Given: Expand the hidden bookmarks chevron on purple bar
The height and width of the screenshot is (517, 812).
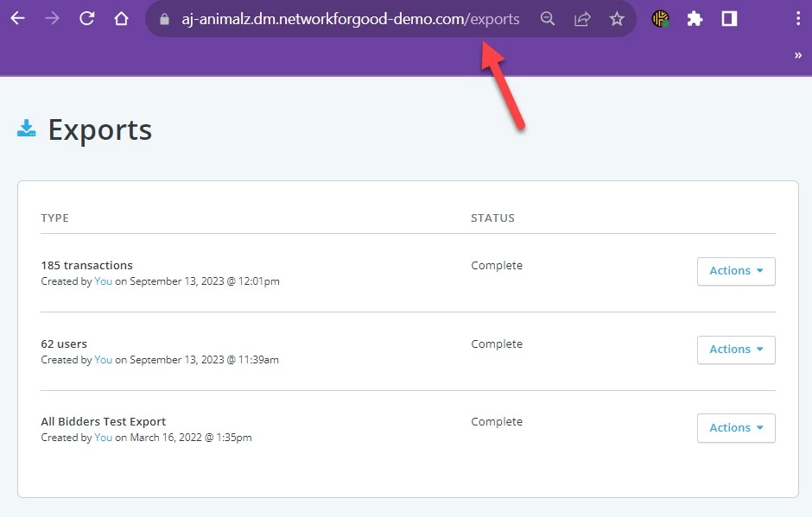Looking at the screenshot, I should 798,54.
